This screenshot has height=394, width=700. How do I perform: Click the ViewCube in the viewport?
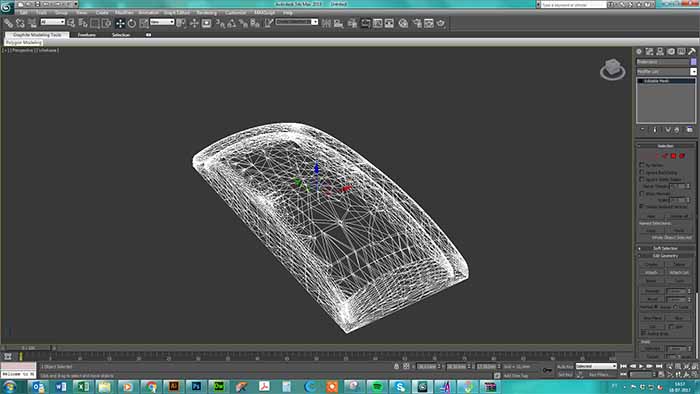coord(612,69)
